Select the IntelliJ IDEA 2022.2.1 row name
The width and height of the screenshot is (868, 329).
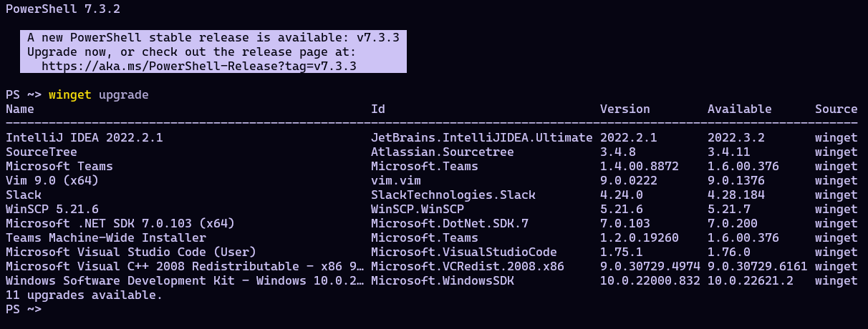85,137
